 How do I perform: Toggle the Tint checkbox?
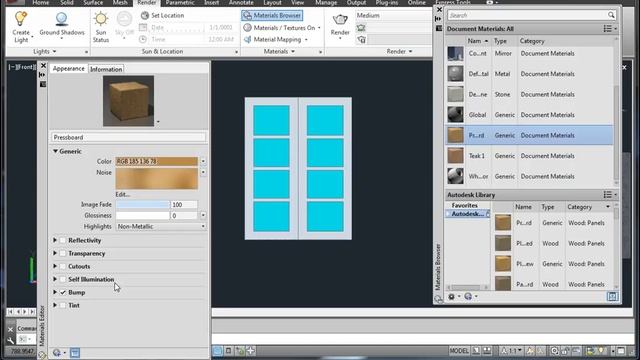63,305
